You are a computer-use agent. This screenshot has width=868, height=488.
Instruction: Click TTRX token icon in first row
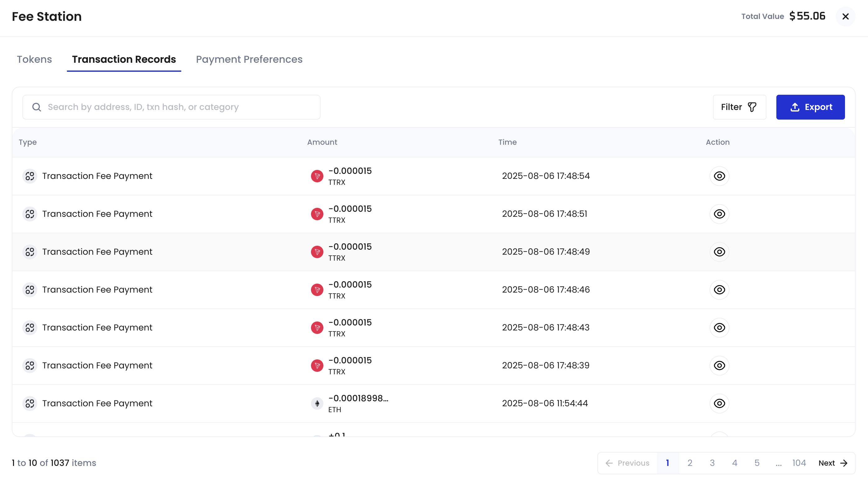317,176
